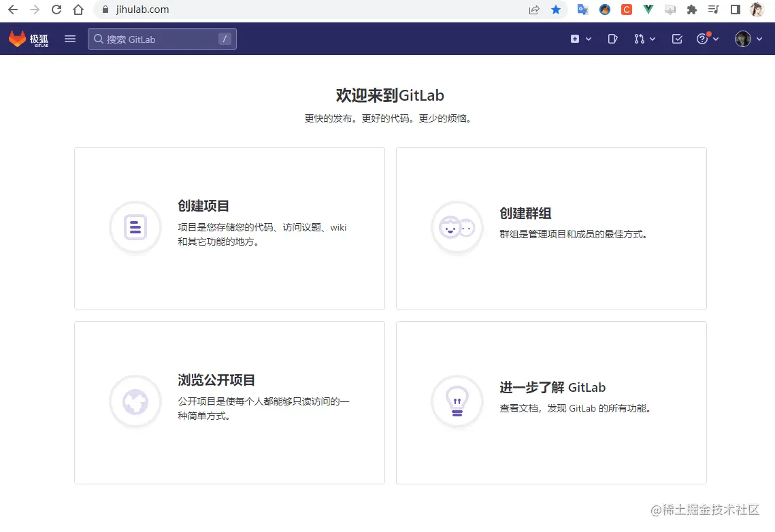Open the merge requests icon

639,39
